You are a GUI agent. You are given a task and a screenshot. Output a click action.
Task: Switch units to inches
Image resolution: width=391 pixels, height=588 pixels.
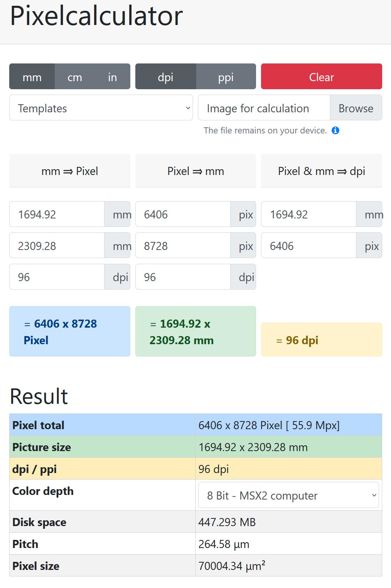112,77
